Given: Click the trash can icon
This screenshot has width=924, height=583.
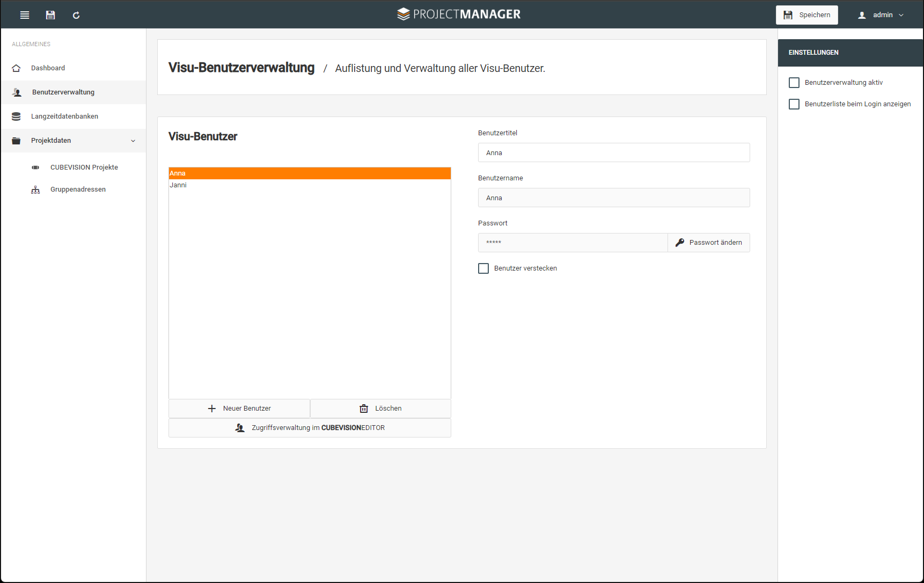Looking at the screenshot, I should 364,409.
